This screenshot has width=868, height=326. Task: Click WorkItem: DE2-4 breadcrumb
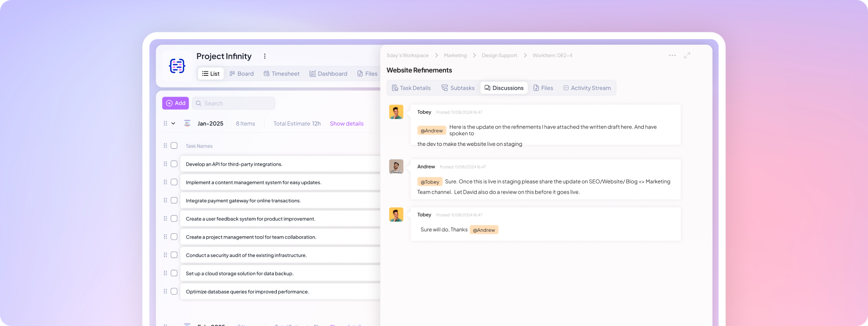(x=553, y=56)
